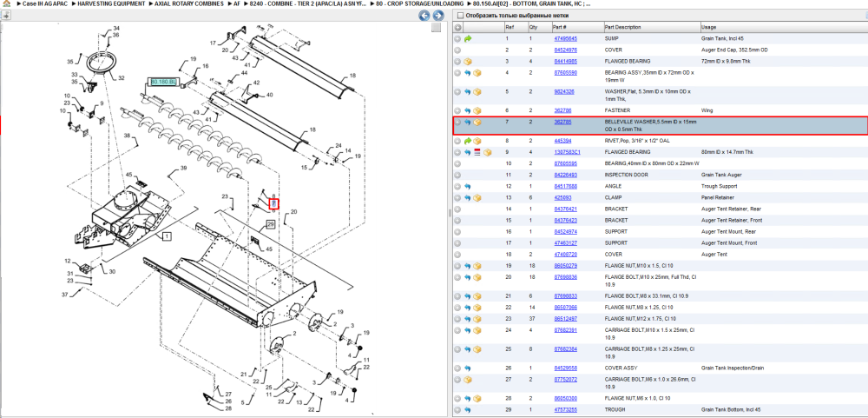Go to next diagram arrow
This screenshot has height=418, width=868.
[437, 16]
